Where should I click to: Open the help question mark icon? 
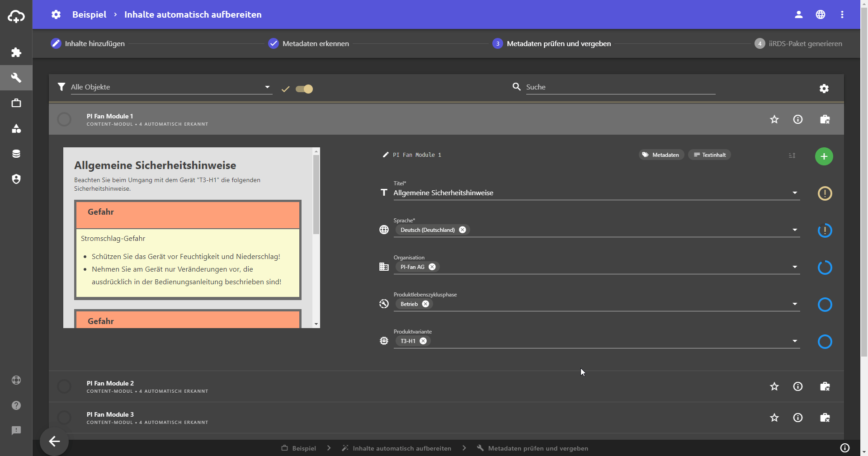pyautogui.click(x=16, y=405)
